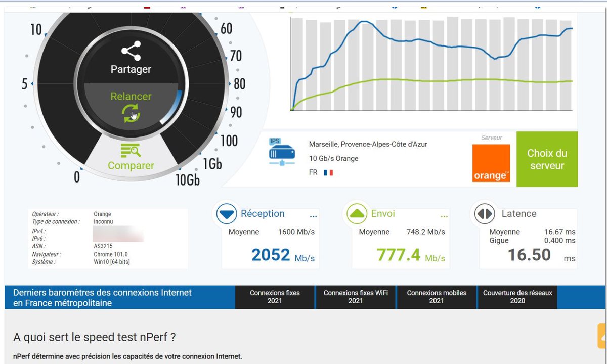Click the French flag next to FR

(x=329, y=172)
